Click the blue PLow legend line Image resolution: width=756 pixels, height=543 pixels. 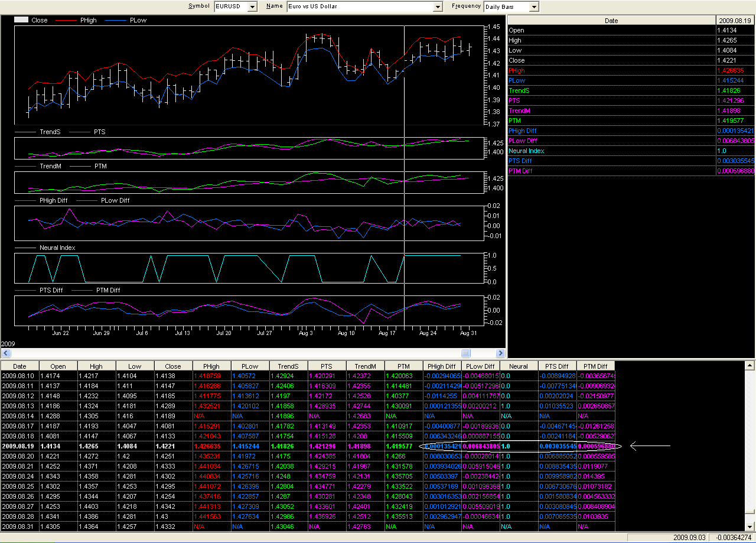pos(116,20)
